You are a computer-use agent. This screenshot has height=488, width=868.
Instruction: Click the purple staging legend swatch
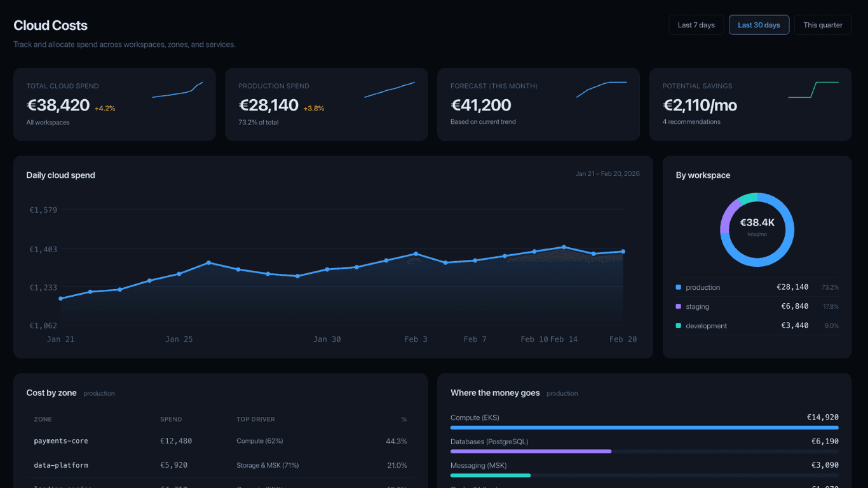679,306
